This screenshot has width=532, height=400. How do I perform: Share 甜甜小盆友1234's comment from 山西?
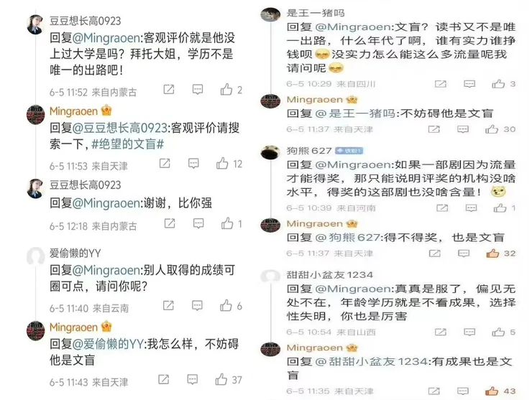coord(441,332)
